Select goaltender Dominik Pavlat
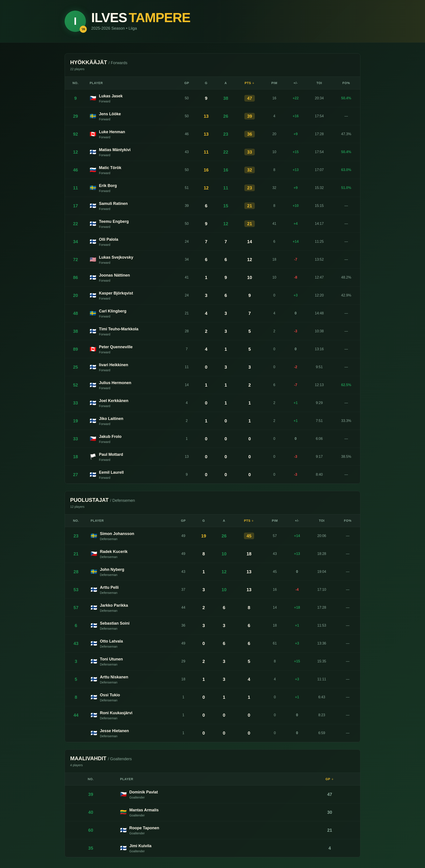 pyautogui.click(x=144, y=792)
